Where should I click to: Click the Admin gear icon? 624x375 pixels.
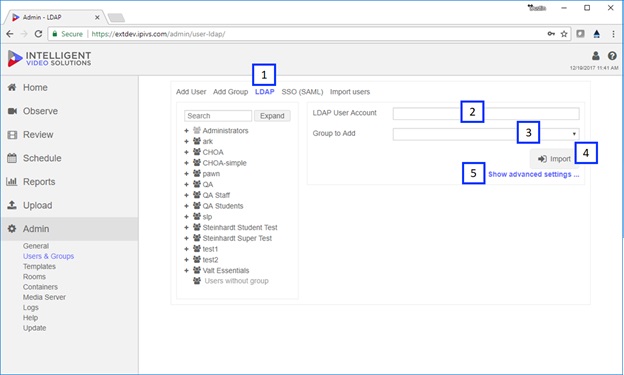coord(12,229)
